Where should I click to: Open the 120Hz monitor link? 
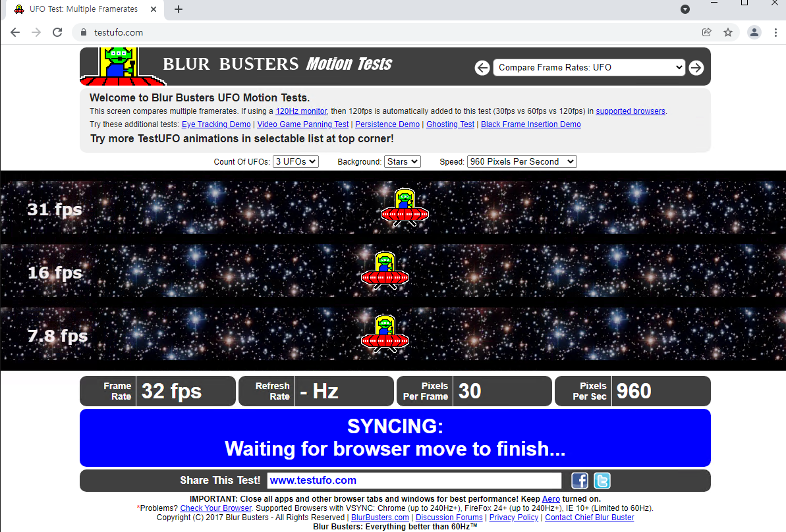tap(301, 111)
